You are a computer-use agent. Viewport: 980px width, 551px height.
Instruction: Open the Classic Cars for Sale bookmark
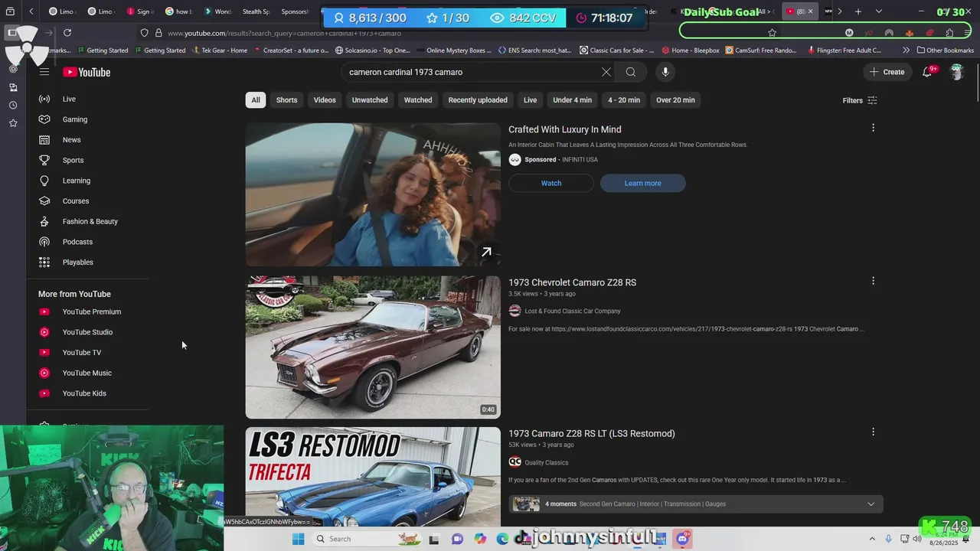[616, 51]
